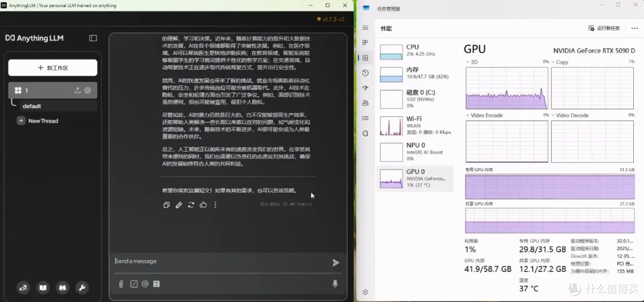Copy the chat response
This screenshot has height=302, width=644.
[x=166, y=205]
